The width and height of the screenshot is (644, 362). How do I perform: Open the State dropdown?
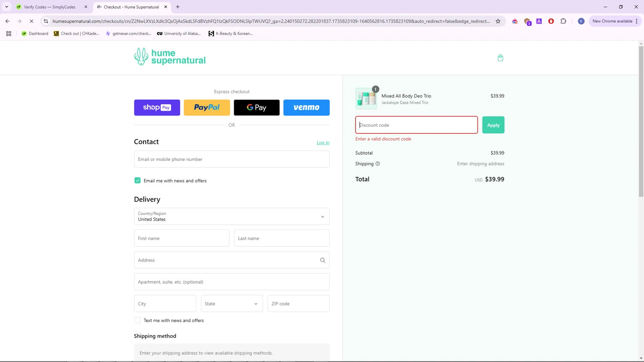232,304
